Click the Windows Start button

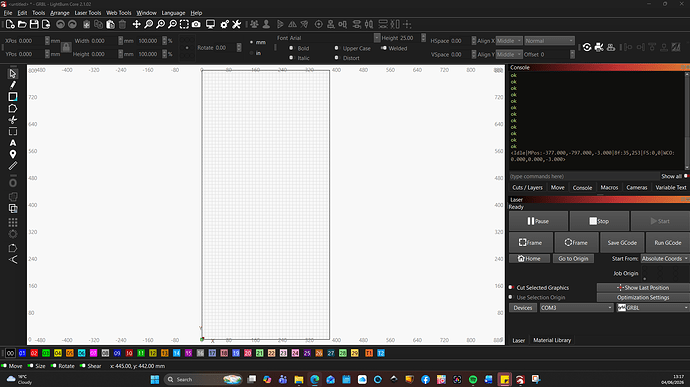point(155,380)
